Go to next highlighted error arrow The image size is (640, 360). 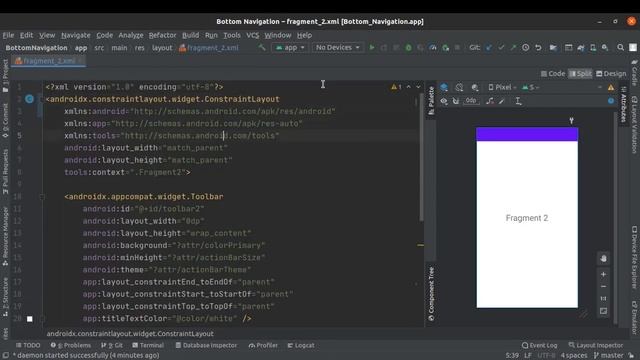(418, 87)
